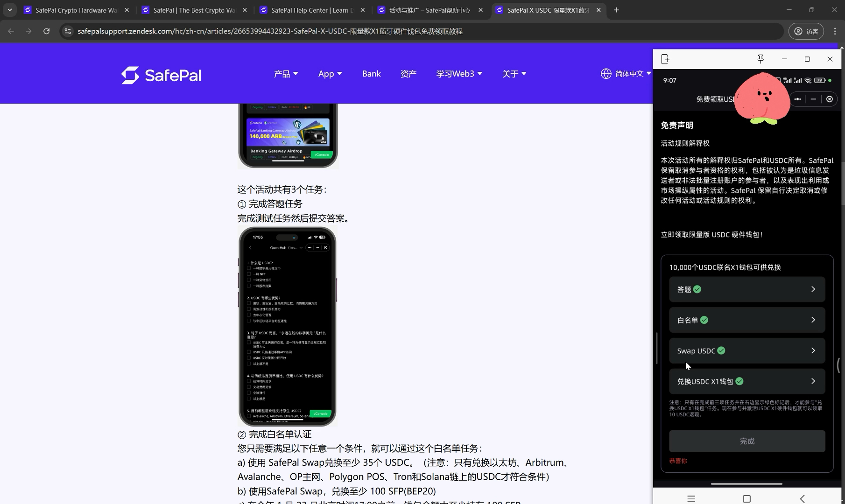Pin the phone mirror window on top
The height and width of the screenshot is (504, 845).
coord(760,59)
